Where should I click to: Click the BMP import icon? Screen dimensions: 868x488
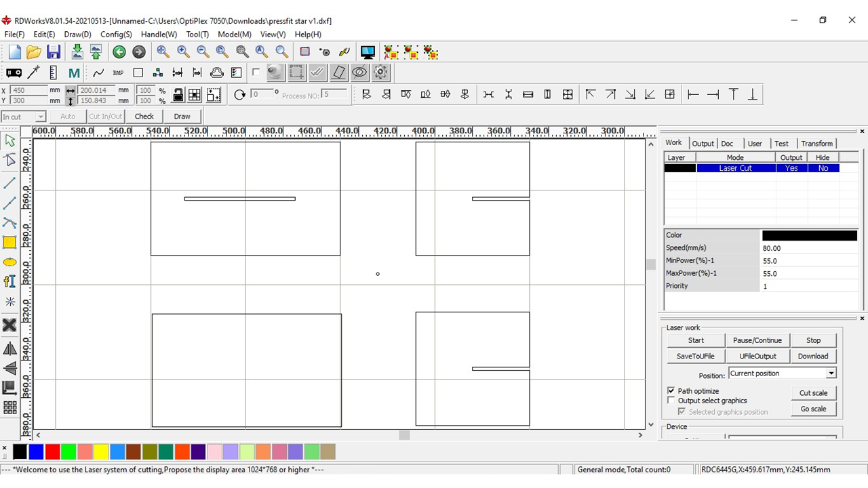coord(118,73)
